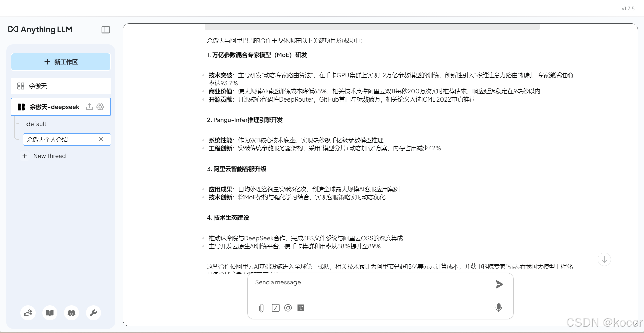
Task: Jump to chat bottom with down arrow button
Action: (x=604, y=259)
